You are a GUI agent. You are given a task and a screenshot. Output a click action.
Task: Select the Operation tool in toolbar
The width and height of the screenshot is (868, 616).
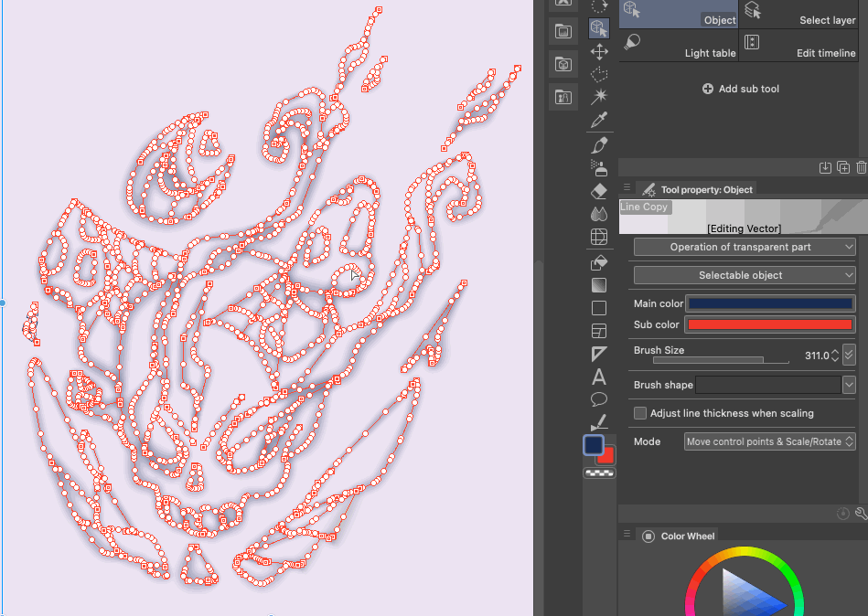[599, 28]
